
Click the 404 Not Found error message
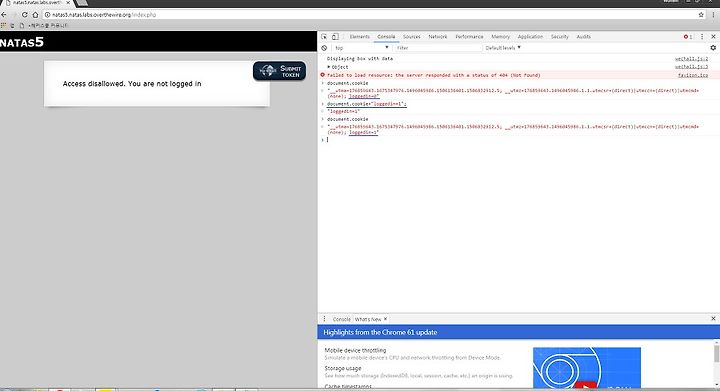pyautogui.click(x=433, y=75)
